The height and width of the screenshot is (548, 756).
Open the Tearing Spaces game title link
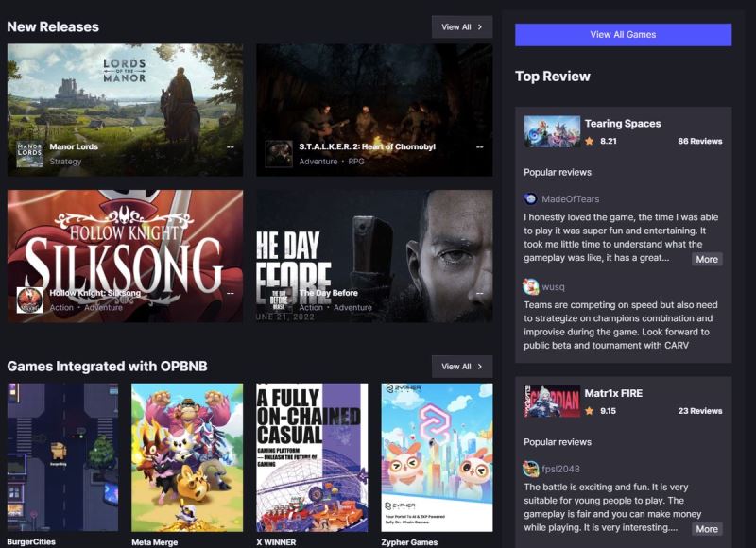pyautogui.click(x=623, y=124)
